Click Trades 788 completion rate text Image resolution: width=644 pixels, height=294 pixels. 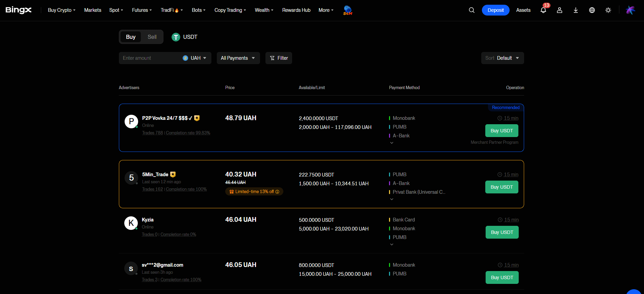pos(176,133)
